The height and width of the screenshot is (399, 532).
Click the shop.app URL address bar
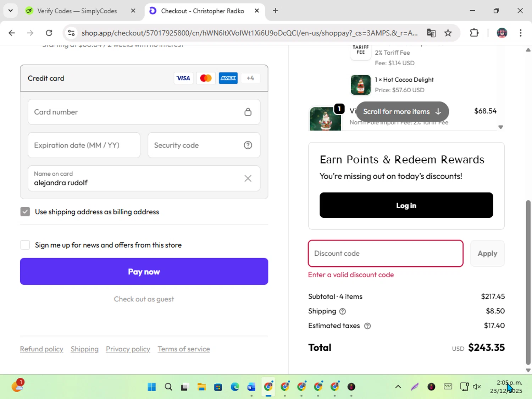(249, 33)
